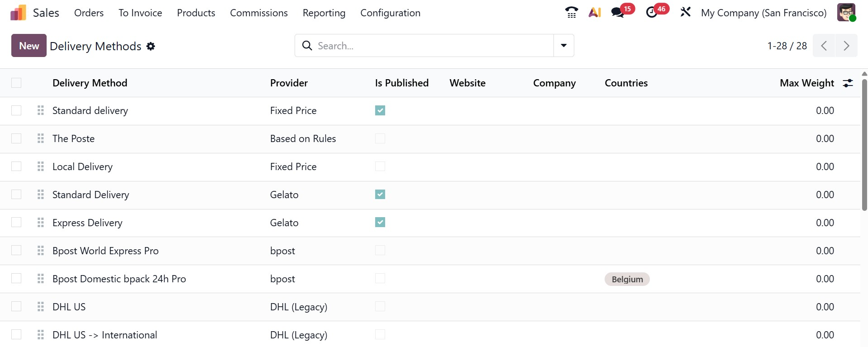The image size is (868, 347).
Task: Open the Reporting menu
Action: [x=324, y=13]
